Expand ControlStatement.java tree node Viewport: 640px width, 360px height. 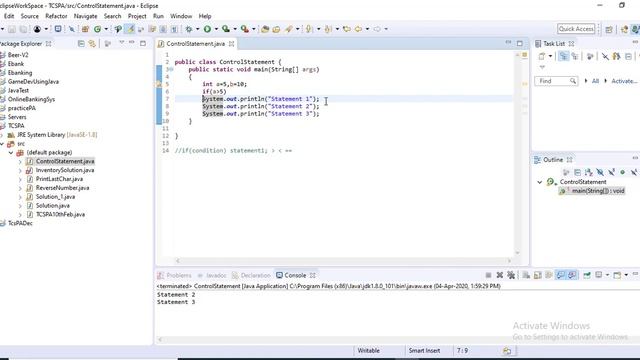coord(20,162)
